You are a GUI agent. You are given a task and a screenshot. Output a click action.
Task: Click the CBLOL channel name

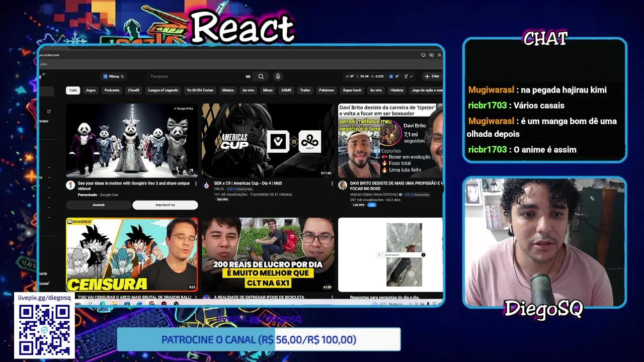pos(219,189)
